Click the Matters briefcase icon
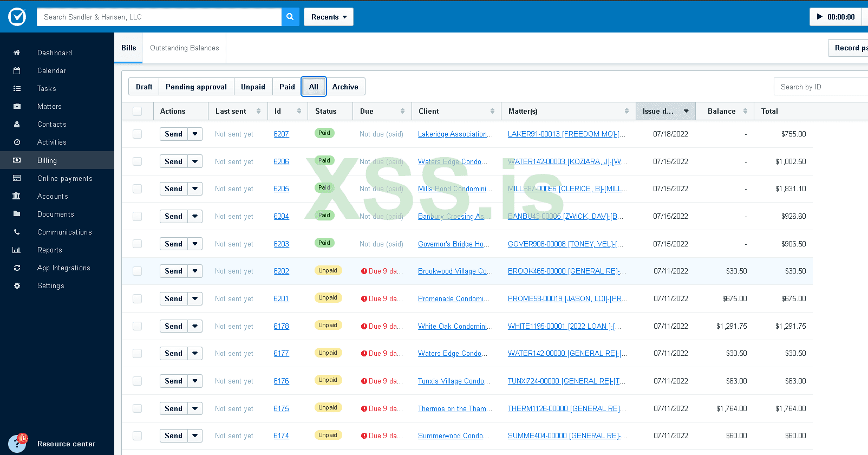 pos(17,106)
